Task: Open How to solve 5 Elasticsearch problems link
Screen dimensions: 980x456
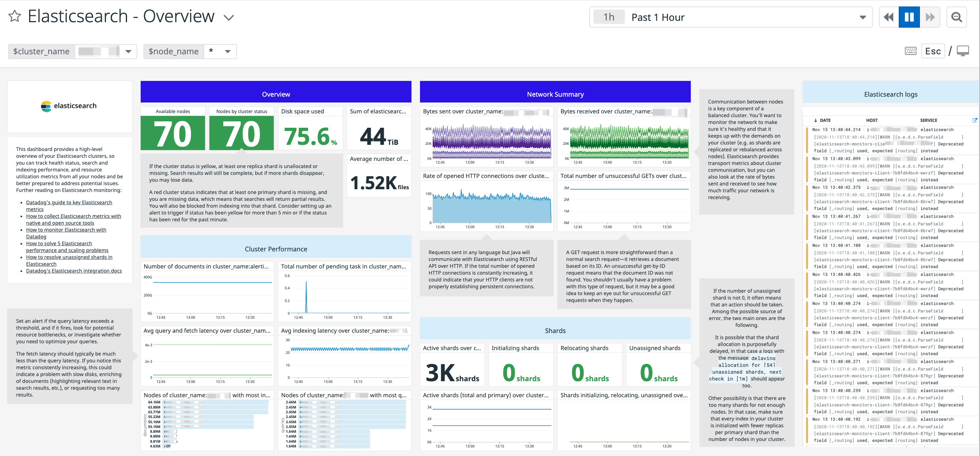Action: pyautogui.click(x=67, y=247)
